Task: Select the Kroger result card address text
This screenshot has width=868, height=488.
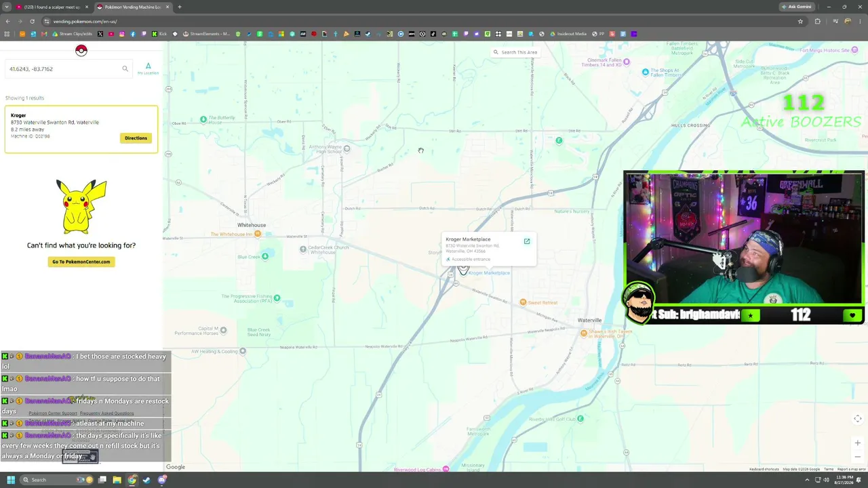Action: pos(55,123)
